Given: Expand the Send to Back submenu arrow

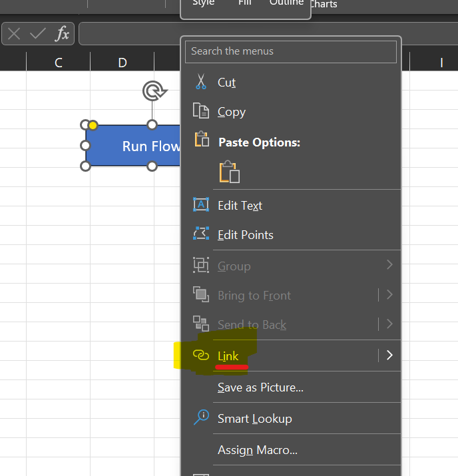Looking at the screenshot, I should click(x=389, y=324).
